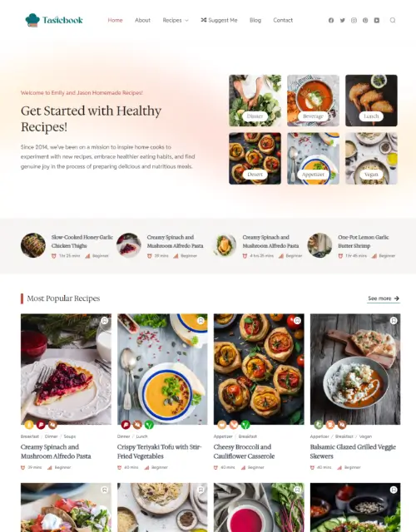Click the Tastebook chef hat logo
416x532 pixels.
click(32, 20)
